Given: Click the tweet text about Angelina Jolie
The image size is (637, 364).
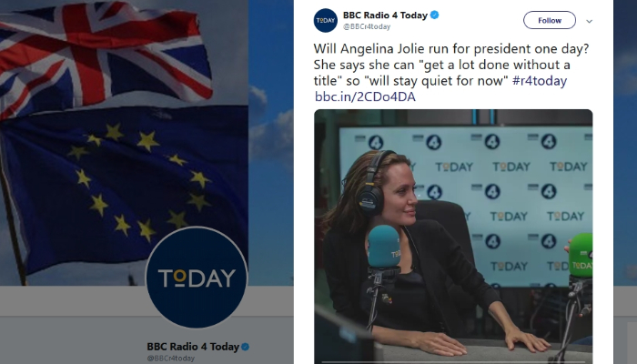Looking at the screenshot, I should (451, 65).
